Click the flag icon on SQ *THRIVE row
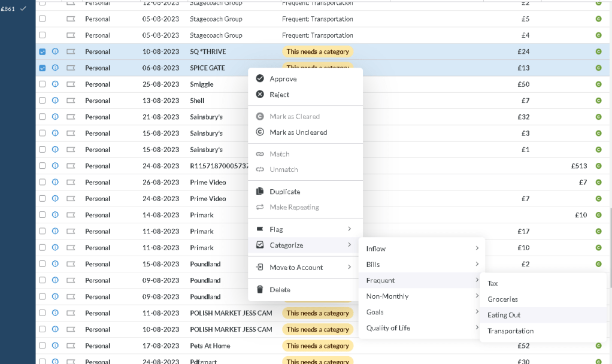Image resolution: width=612 pixels, height=364 pixels. coord(71,51)
